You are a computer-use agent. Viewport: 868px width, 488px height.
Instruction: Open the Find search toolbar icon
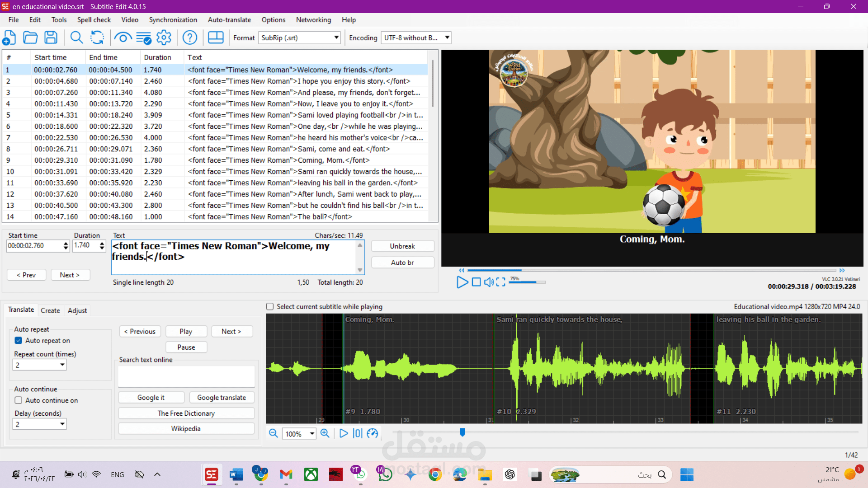76,38
